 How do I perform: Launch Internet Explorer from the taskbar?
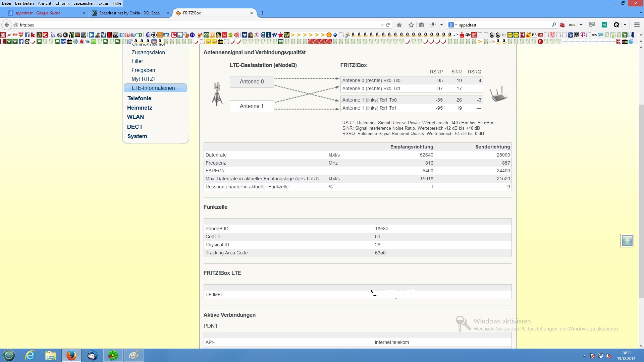point(30,355)
